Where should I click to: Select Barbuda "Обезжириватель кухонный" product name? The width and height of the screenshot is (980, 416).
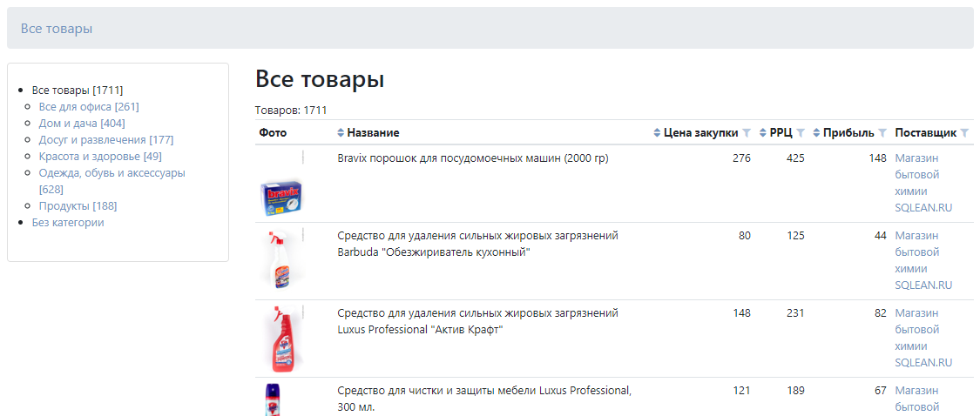478,245
